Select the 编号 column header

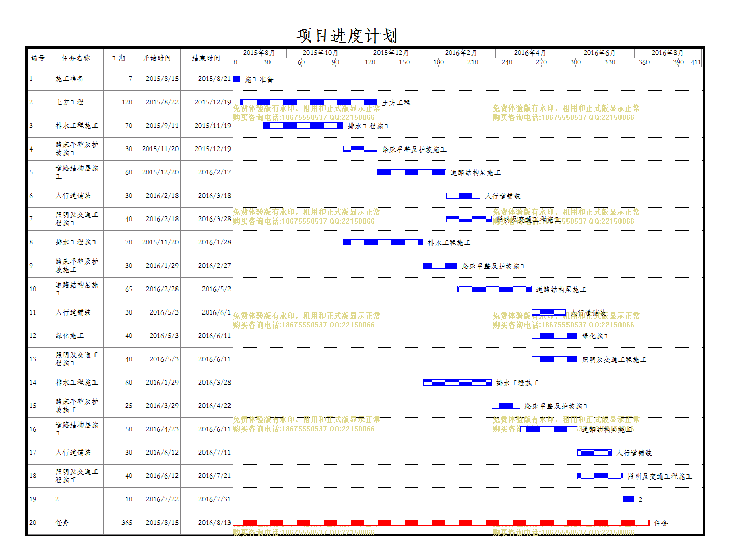tap(38, 58)
